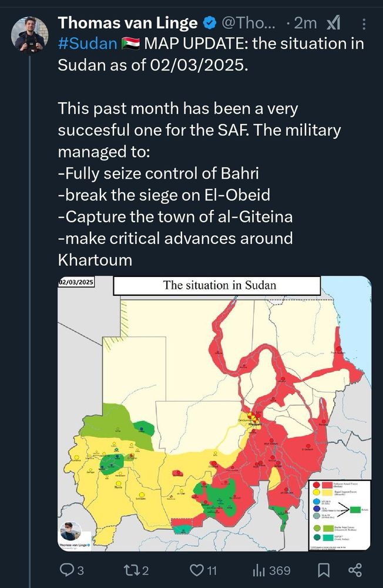Image resolution: width=383 pixels, height=588 pixels.
Task: Open the three-dot more options menu
Action: tap(364, 24)
